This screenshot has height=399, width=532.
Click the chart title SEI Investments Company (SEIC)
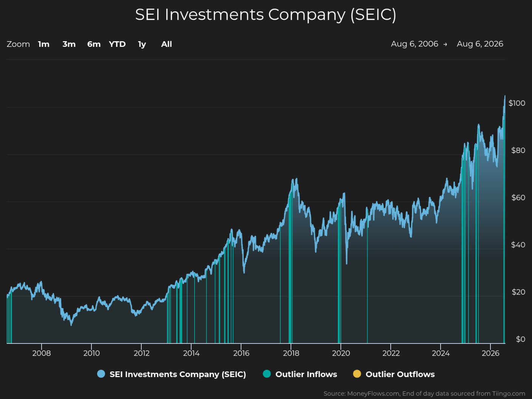tap(266, 15)
